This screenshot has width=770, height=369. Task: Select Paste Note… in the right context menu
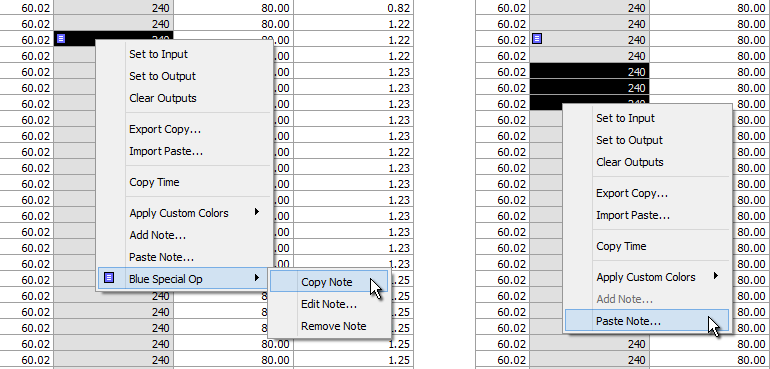(x=628, y=321)
